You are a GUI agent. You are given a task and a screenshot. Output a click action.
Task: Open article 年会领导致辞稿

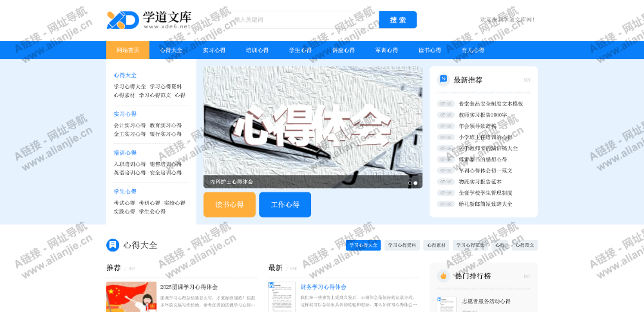477,126
